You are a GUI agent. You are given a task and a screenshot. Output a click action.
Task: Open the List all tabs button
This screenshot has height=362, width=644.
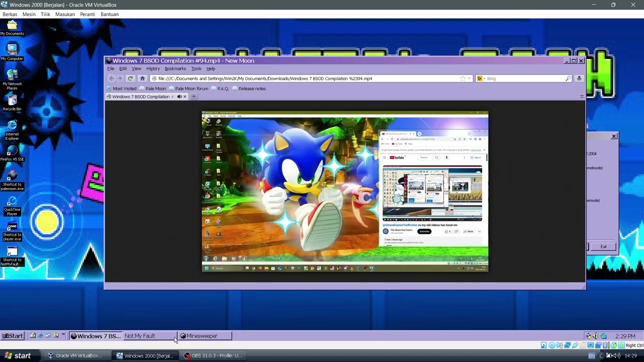582,97
